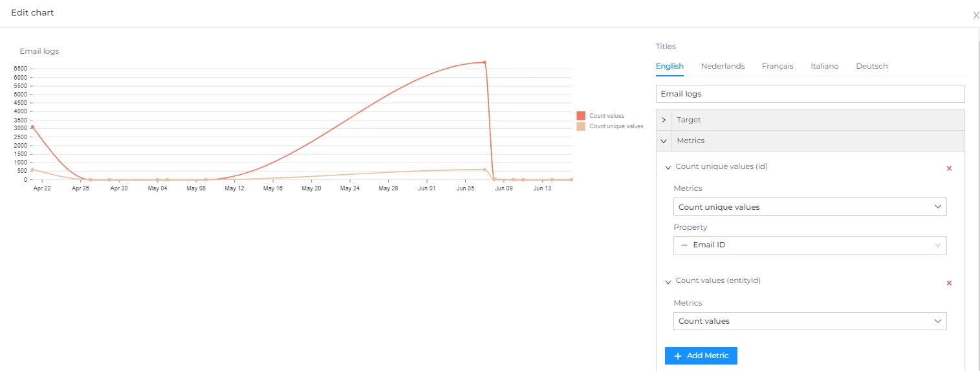Open the Email ID property dropdown

(810, 245)
